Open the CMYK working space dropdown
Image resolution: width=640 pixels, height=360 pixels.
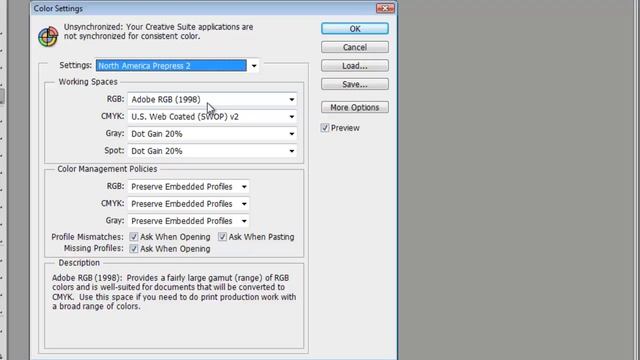(212, 117)
